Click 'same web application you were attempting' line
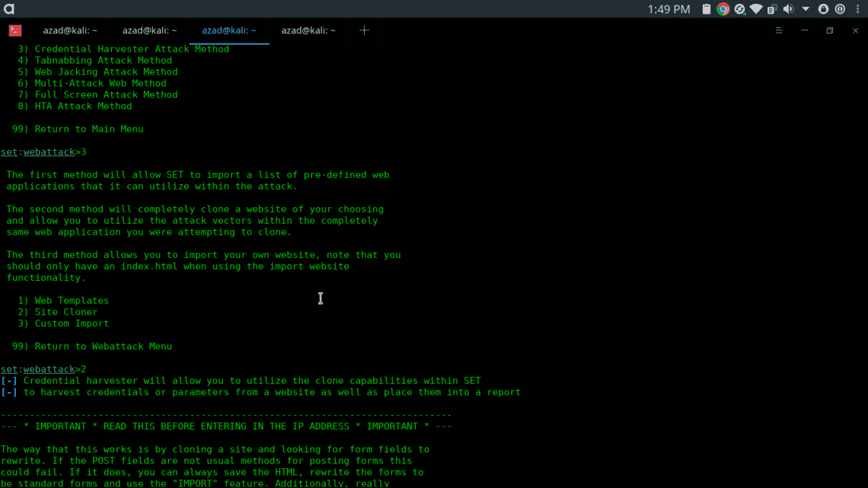 [x=149, y=232]
